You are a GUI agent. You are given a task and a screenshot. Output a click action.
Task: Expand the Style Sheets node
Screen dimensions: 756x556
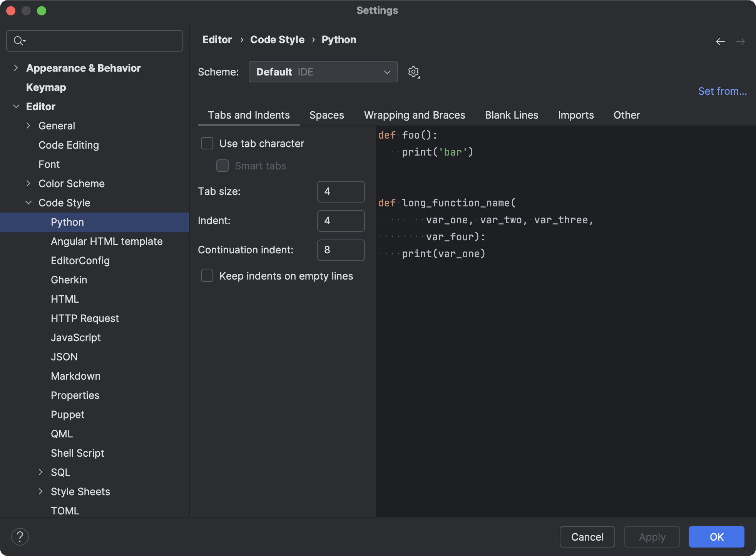click(41, 491)
